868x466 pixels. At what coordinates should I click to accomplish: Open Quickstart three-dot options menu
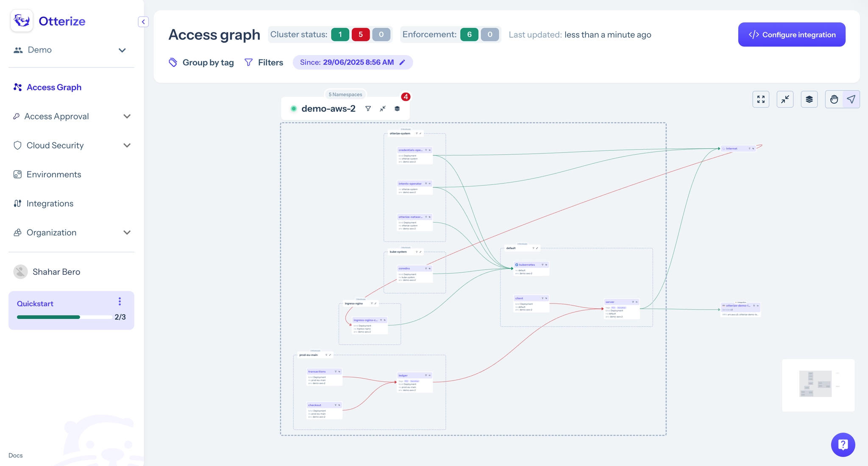point(120,301)
